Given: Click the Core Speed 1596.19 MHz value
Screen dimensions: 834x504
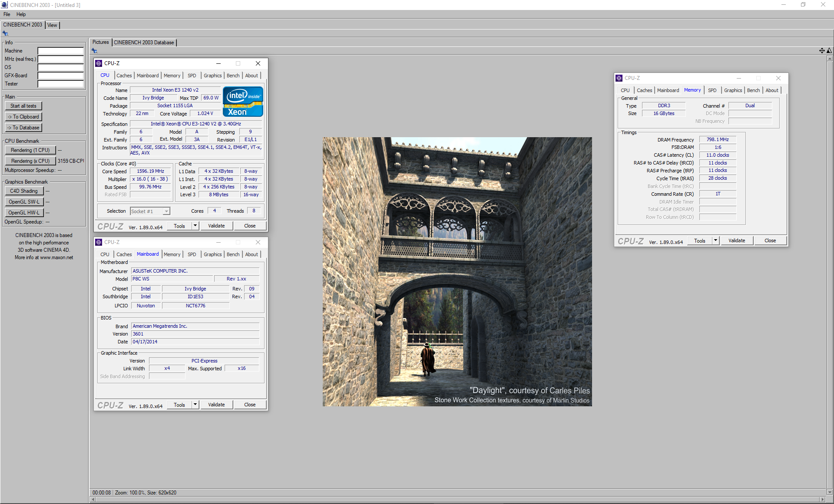Looking at the screenshot, I should (150, 171).
